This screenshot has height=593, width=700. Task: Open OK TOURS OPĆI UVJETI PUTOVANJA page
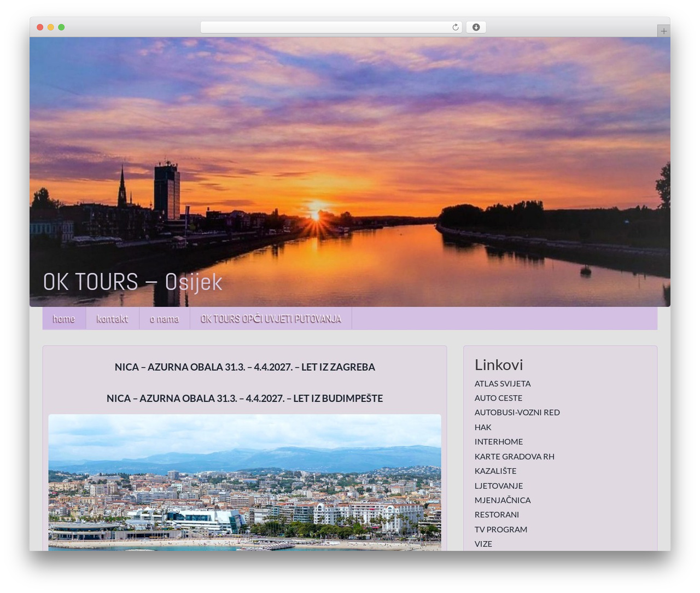(x=271, y=319)
